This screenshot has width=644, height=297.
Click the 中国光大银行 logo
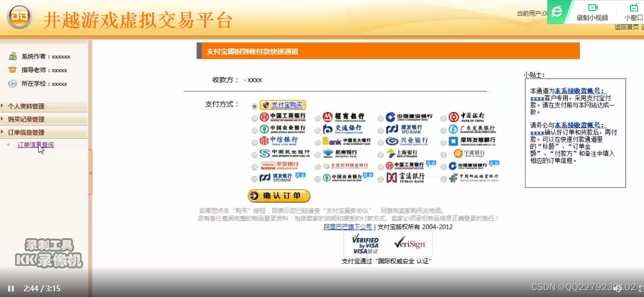point(347,141)
